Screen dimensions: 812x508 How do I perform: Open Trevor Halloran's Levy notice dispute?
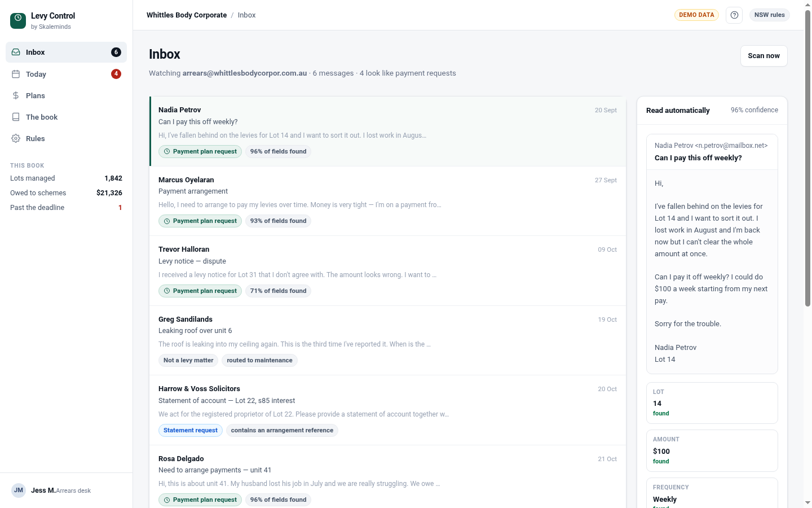[387, 270]
